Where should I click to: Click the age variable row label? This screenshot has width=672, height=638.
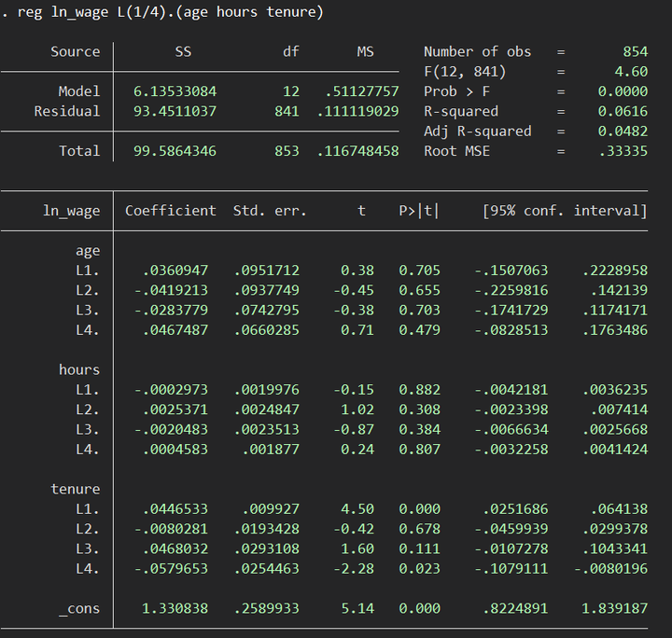tap(88, 251)
